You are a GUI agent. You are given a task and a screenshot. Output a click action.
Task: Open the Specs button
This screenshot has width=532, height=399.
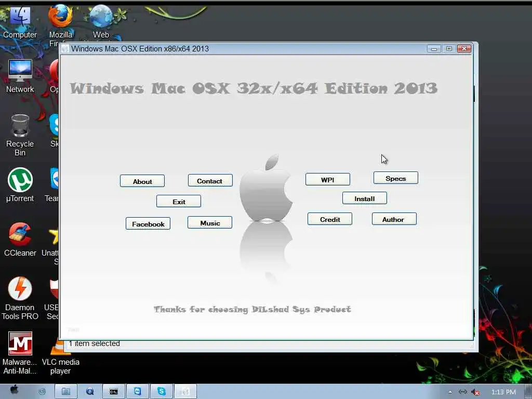[395, 178]
